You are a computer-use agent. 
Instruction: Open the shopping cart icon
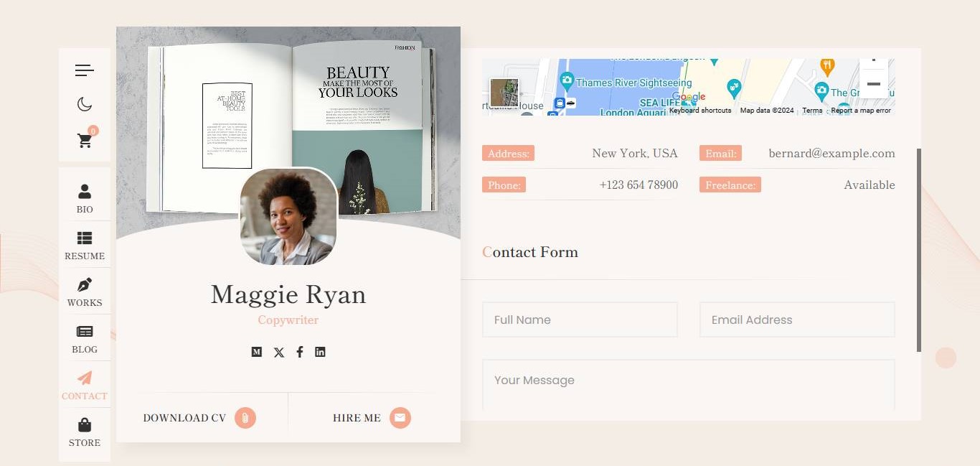(x=85, y=141)
